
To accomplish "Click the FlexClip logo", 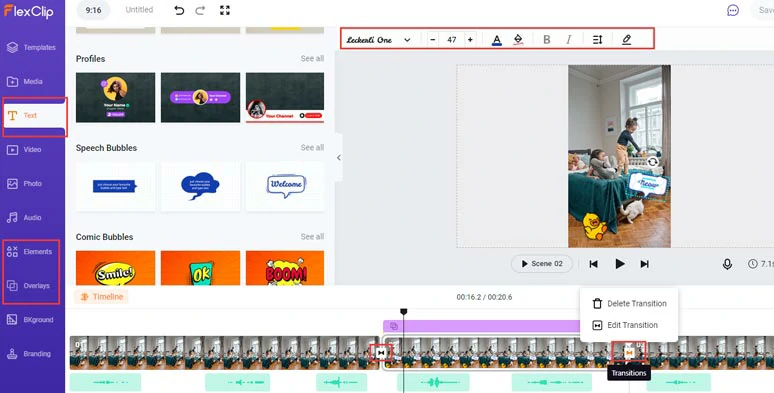I will [29, 11].
